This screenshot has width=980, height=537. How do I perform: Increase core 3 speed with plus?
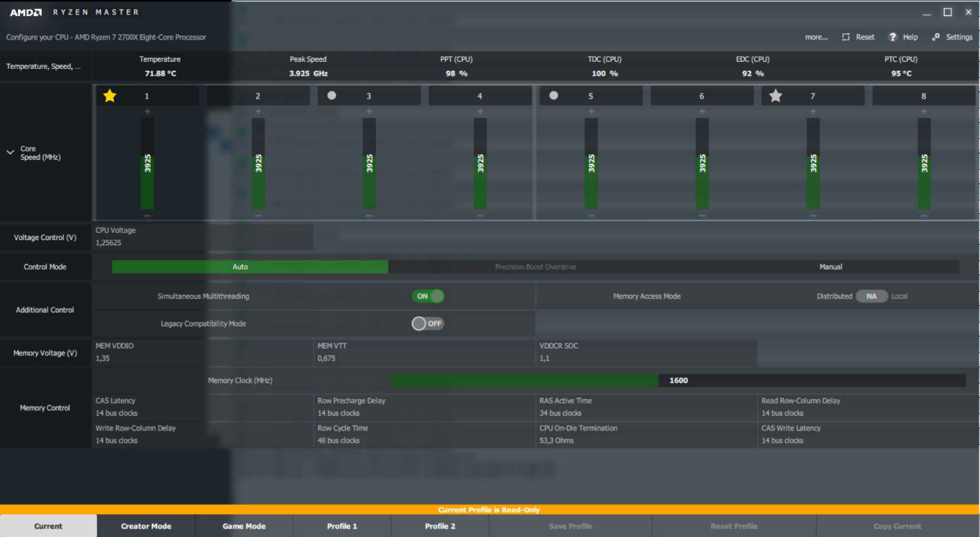pyautogui.click(x=369, y=111)
